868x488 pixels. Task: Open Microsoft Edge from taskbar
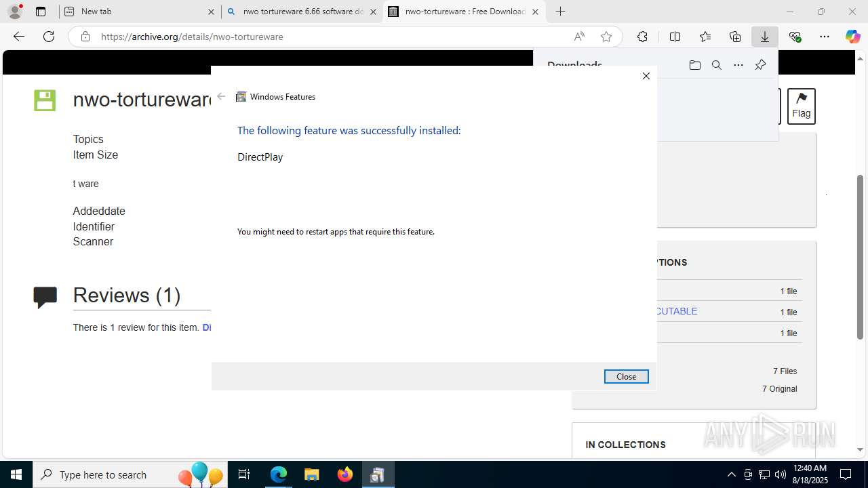[x=279, y=474]
